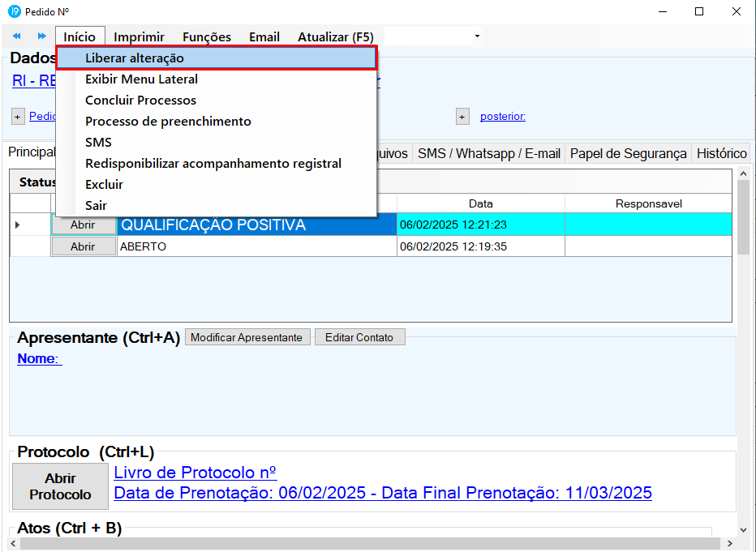756x552 pixels.
Task: Select Exibir Menu Lateral option
Action: (x=141, y=79)
